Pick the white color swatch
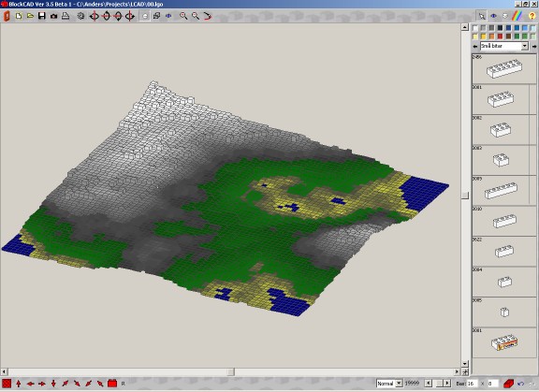 coord(475,28)
